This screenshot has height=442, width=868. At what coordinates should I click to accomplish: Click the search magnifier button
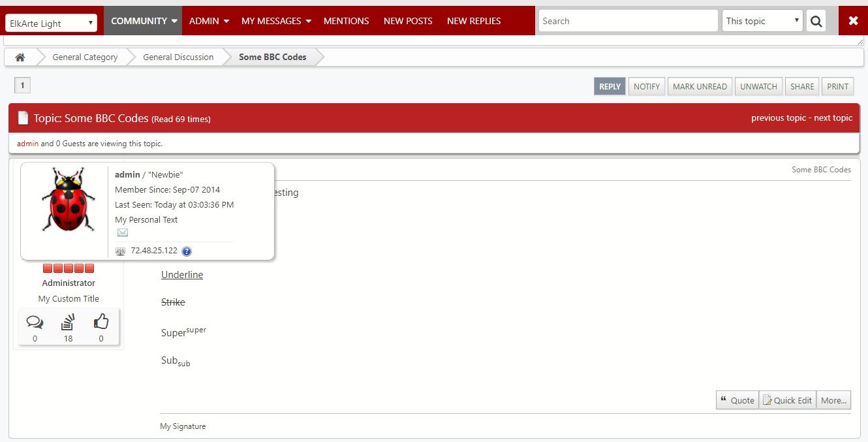[816, 21]
